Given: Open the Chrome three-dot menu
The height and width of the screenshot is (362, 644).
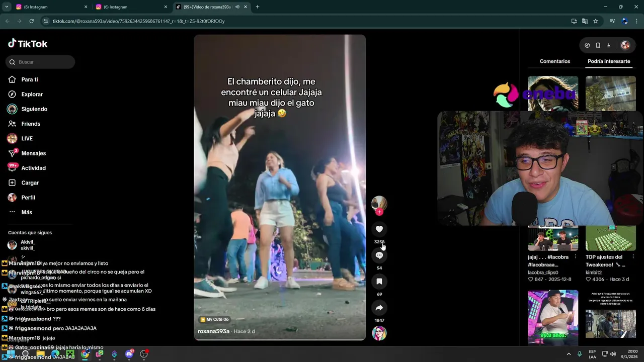Looking at the screenshot, I should 637,21.
